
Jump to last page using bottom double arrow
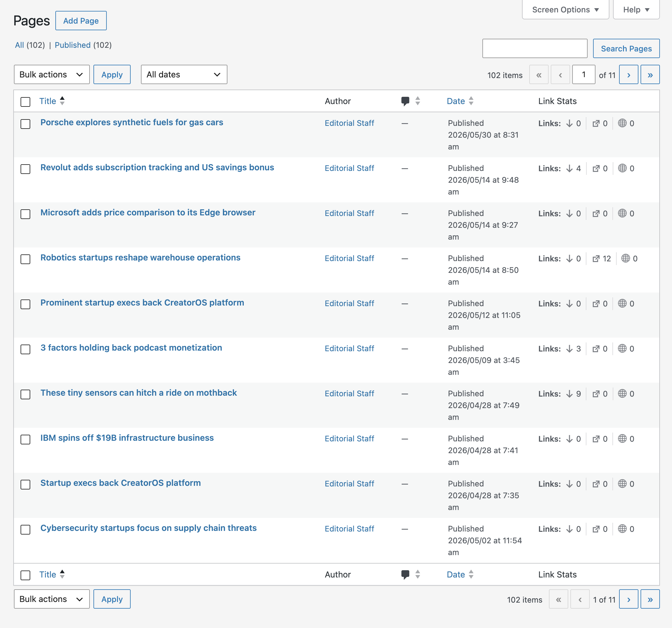[x=650, y=599]
